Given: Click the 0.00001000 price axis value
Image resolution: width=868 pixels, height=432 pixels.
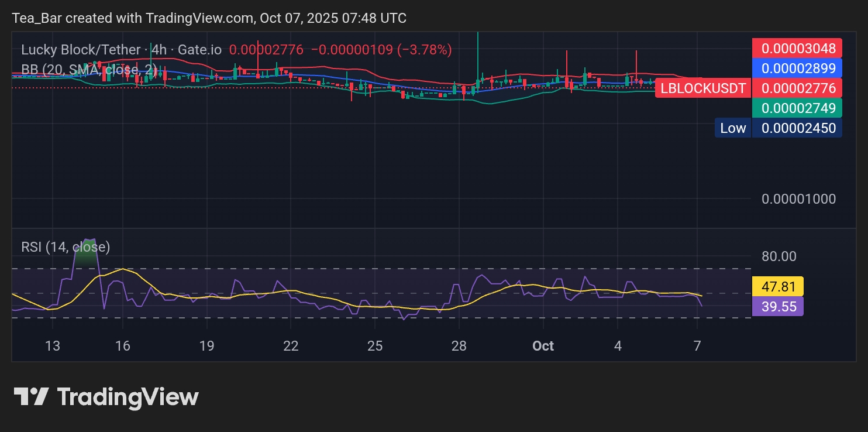Looking at the screenshot, I should pyautogui.click(x=798, y=199).
